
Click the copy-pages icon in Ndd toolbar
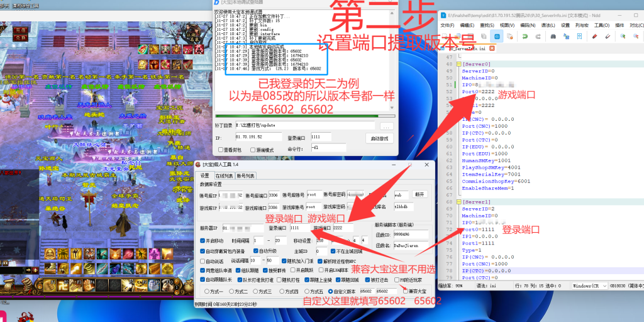pyautogui.click(x=484, y=36)
